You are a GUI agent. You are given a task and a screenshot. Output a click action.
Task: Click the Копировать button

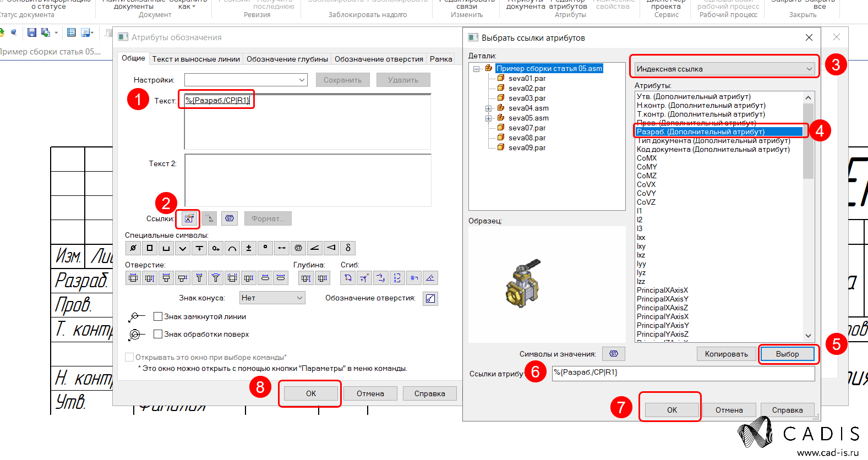coord(727,354)
